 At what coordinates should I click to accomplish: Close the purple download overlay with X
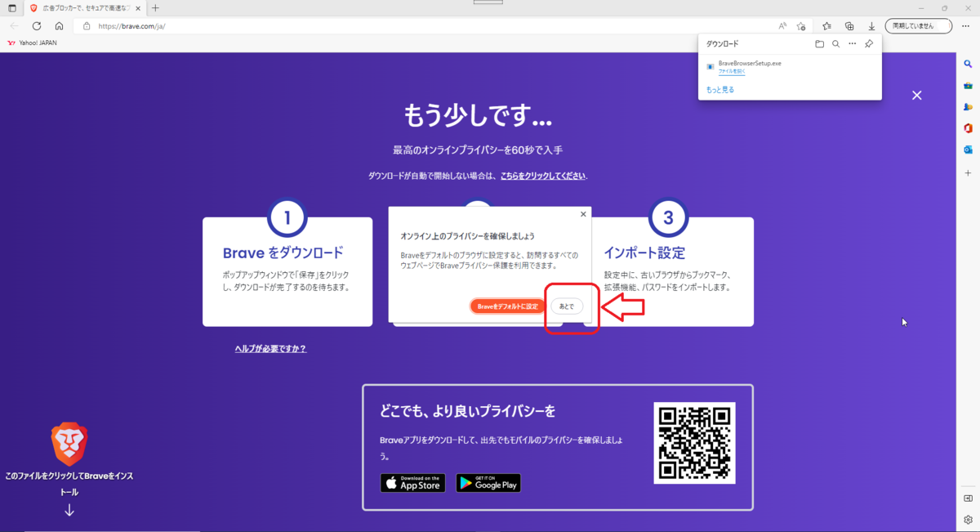coord(916,96)
